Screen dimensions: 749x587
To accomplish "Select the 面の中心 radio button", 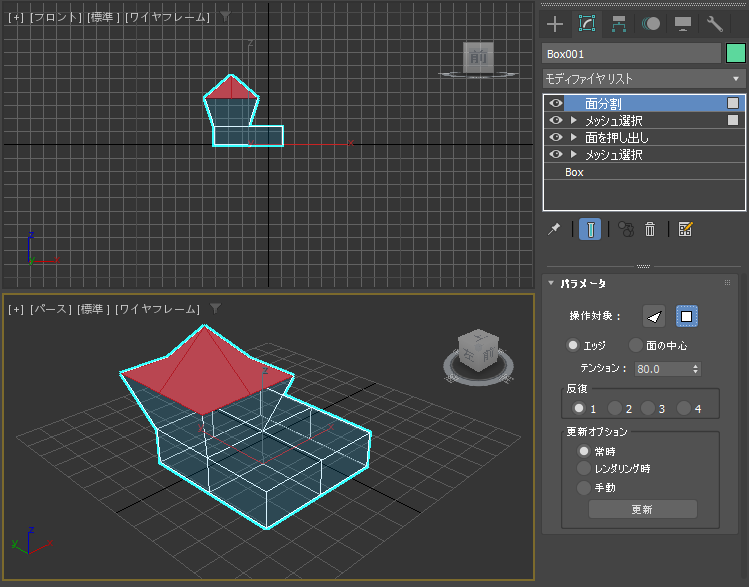I will tap(635, 345).
